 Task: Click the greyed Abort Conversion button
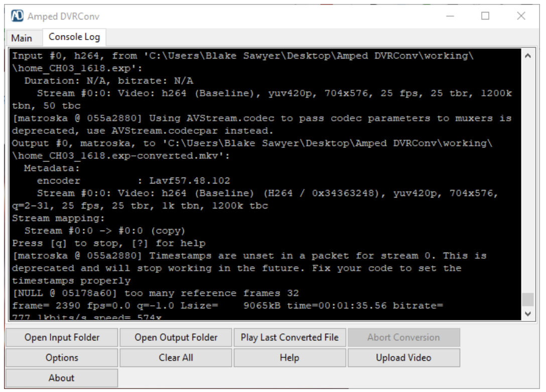tap(403, 337)
